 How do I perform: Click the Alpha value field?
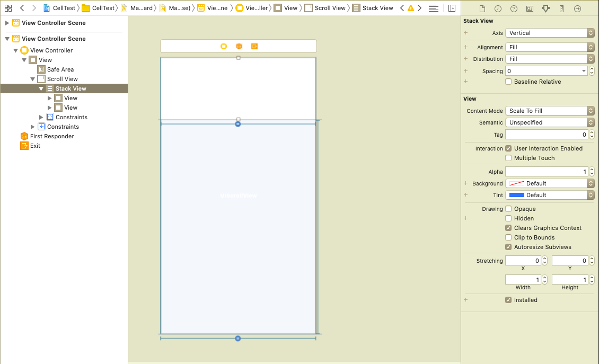[x=547, y=172]
